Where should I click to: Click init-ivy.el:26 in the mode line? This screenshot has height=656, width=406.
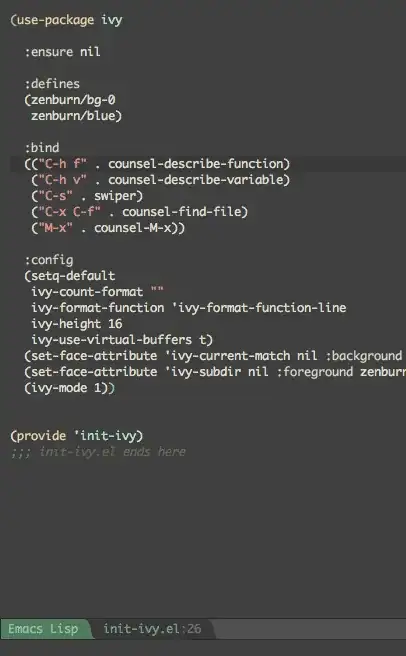pyautogui.click(x=152, y=628)
